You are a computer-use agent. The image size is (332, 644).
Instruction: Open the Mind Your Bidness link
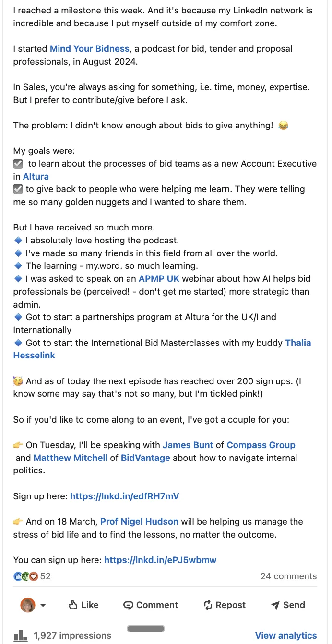click(89, 48)
